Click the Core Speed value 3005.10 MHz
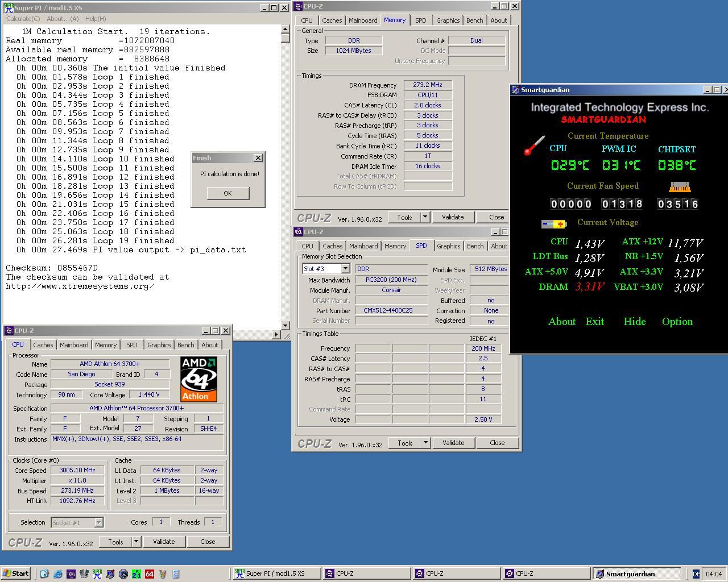The image size is (728, 582). pos(77,471)
